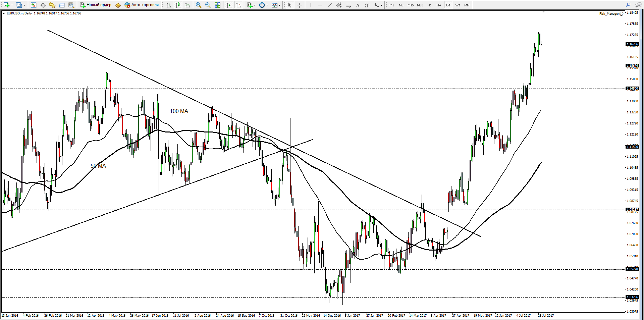Switch chart to candlesticks mode
Image resolution: width=644 pixels, height=320 pixels.
(x=178, y=5)
